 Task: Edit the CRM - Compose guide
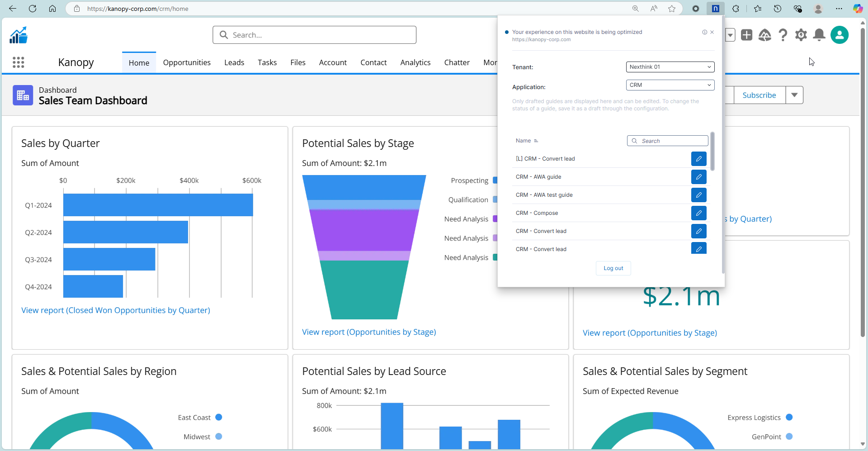(x=698, y=213)
